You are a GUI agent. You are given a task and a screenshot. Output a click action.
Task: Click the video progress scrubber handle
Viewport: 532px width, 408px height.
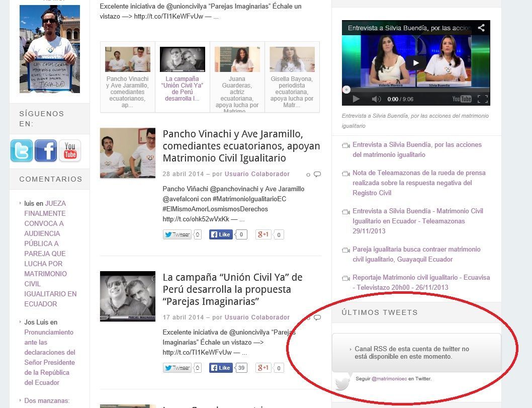(346, 90)
